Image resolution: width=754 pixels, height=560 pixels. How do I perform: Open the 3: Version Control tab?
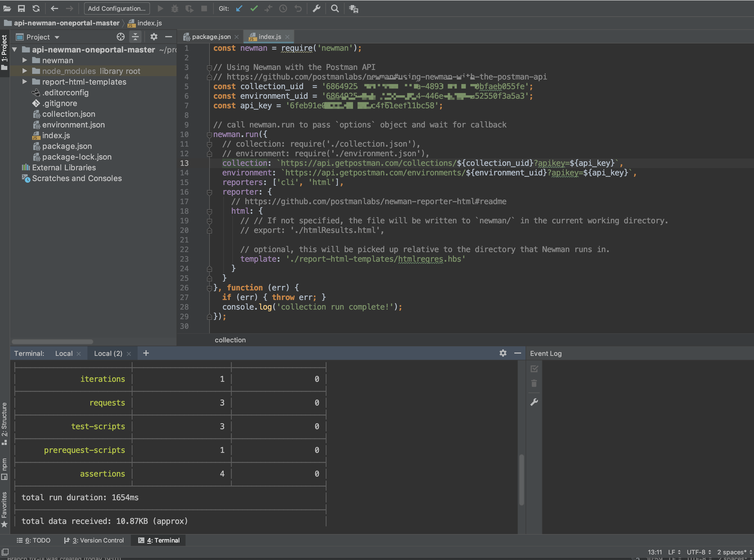coord(94,540)
